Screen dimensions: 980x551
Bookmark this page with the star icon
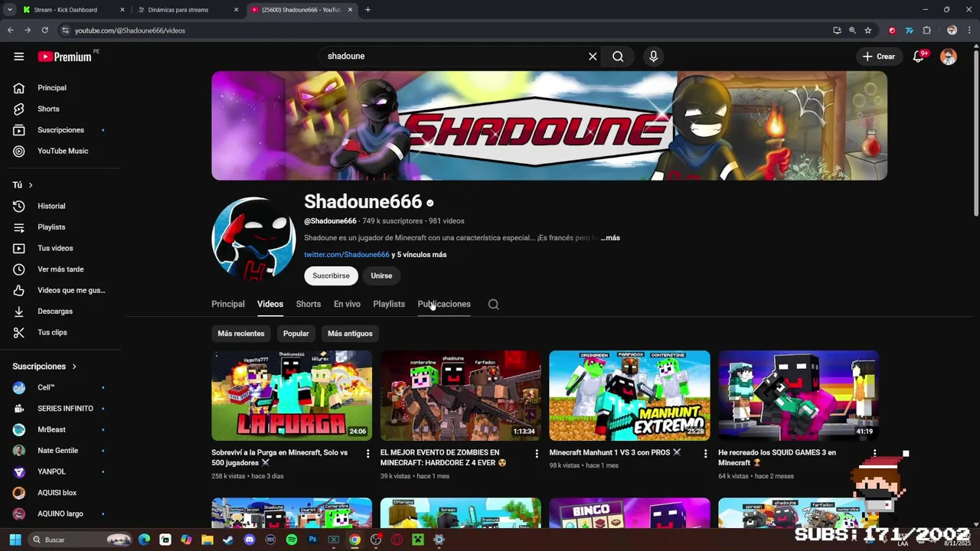pos(867,31)
